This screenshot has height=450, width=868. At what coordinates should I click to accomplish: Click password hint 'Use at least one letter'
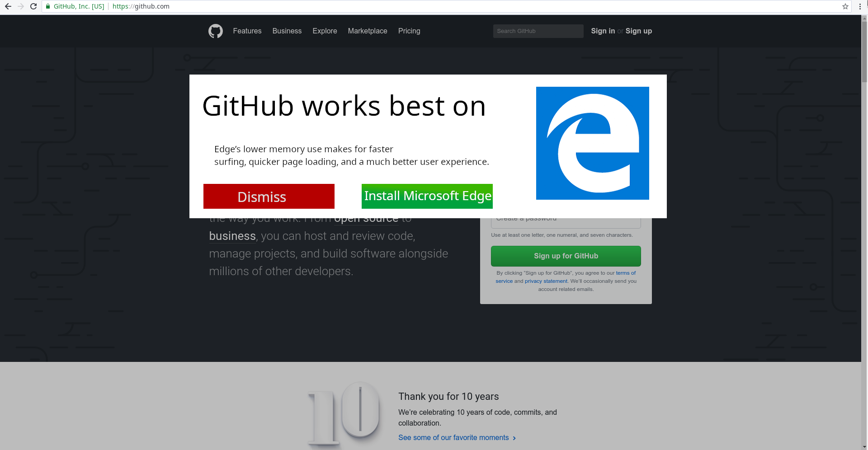tap(562, 235)
